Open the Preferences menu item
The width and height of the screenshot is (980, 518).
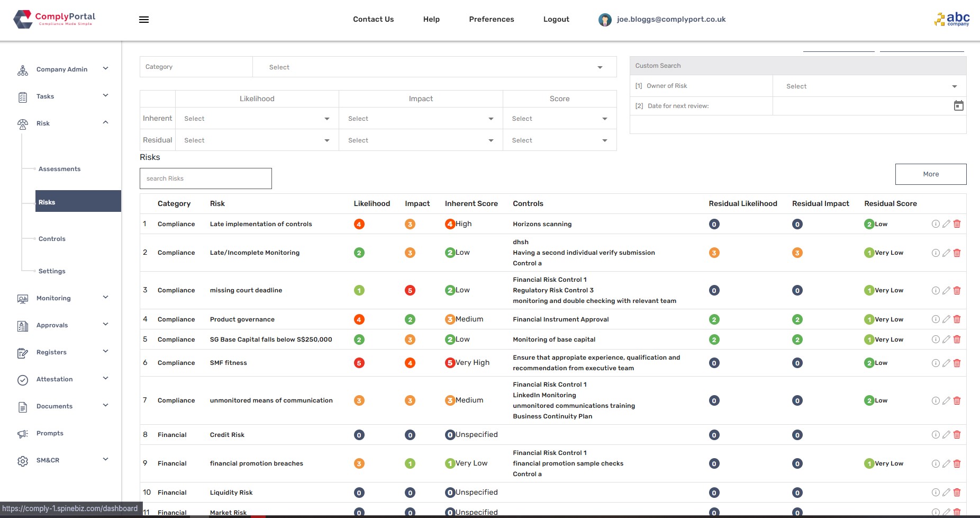pos(491,20)
